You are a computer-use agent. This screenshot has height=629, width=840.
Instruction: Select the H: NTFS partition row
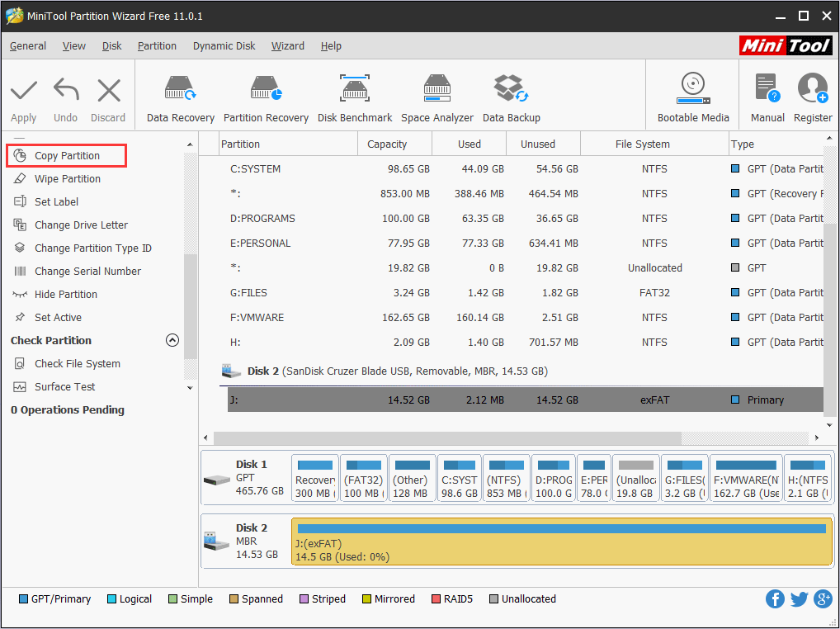(526, 342)
